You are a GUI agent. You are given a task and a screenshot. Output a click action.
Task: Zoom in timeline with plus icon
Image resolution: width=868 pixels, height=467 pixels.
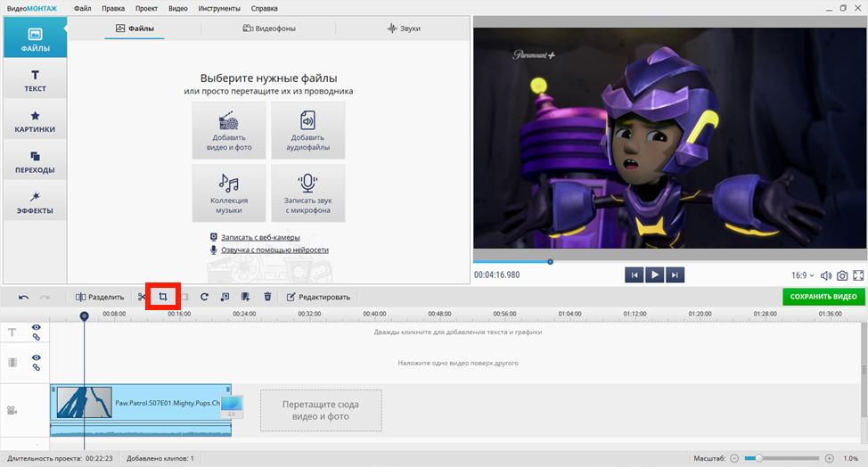click(x=830, y=458)
